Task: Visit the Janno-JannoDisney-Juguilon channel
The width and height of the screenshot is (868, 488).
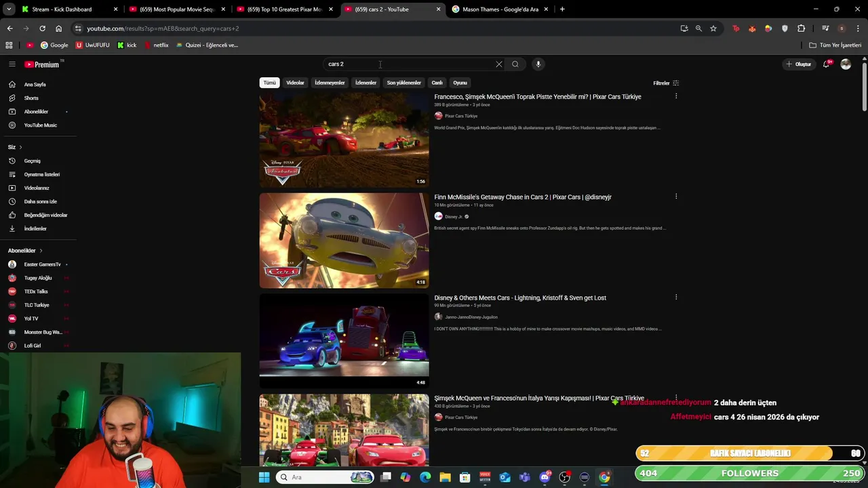Action: pos(471,317)
